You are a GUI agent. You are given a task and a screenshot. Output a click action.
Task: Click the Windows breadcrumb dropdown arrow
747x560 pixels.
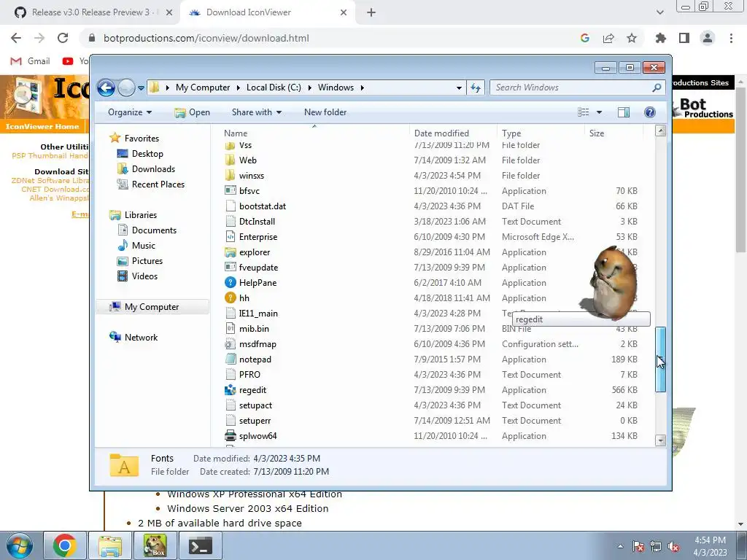pos(362,87)
